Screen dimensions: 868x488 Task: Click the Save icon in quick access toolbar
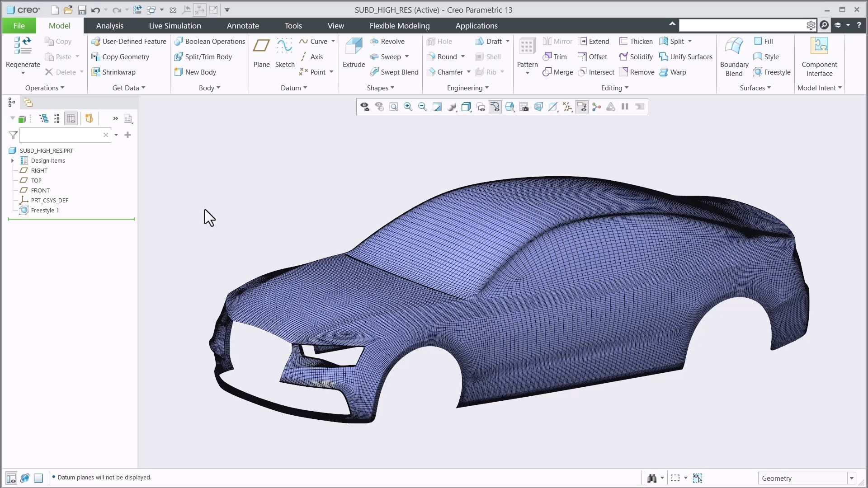point(82,10)
